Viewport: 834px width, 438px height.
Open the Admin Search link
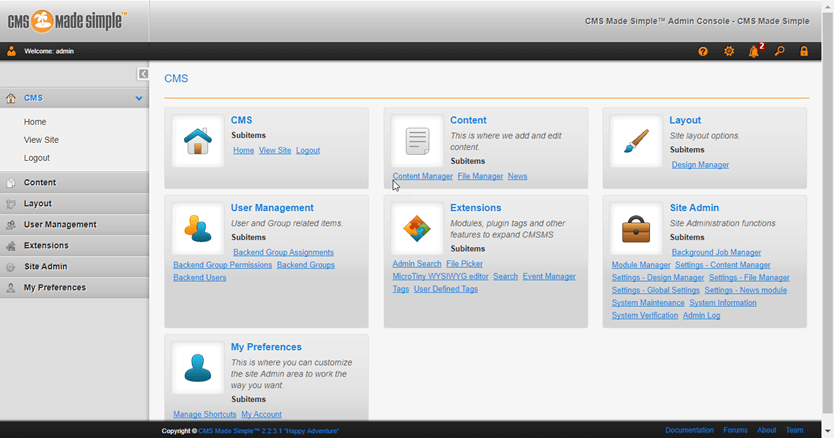pos(416,264)
